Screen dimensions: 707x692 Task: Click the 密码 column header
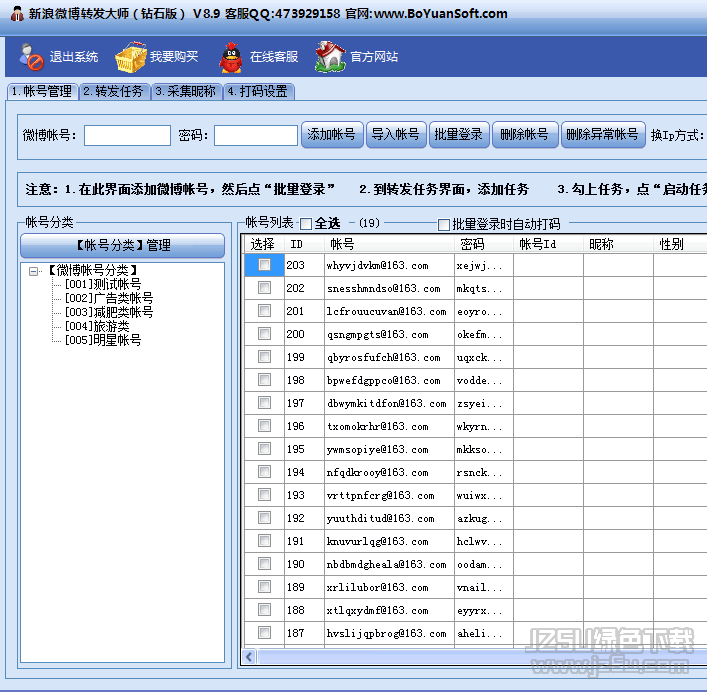[x=484, y=244]
